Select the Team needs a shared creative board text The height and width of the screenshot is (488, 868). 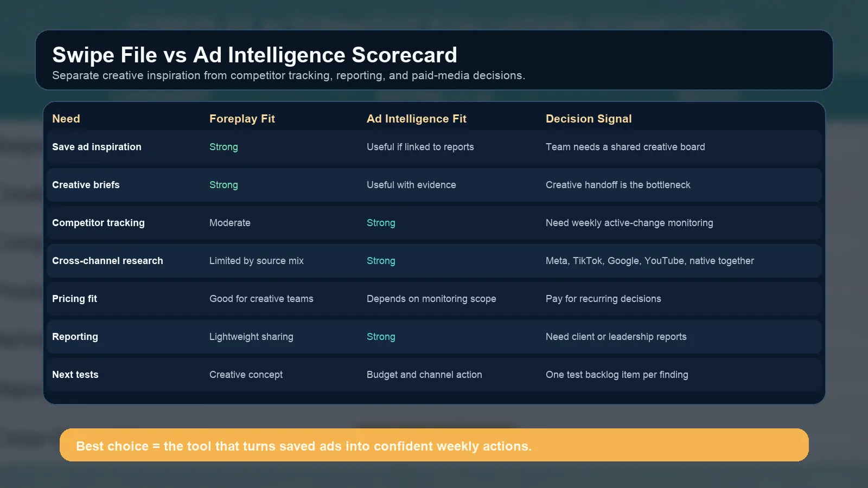point(625,147)
